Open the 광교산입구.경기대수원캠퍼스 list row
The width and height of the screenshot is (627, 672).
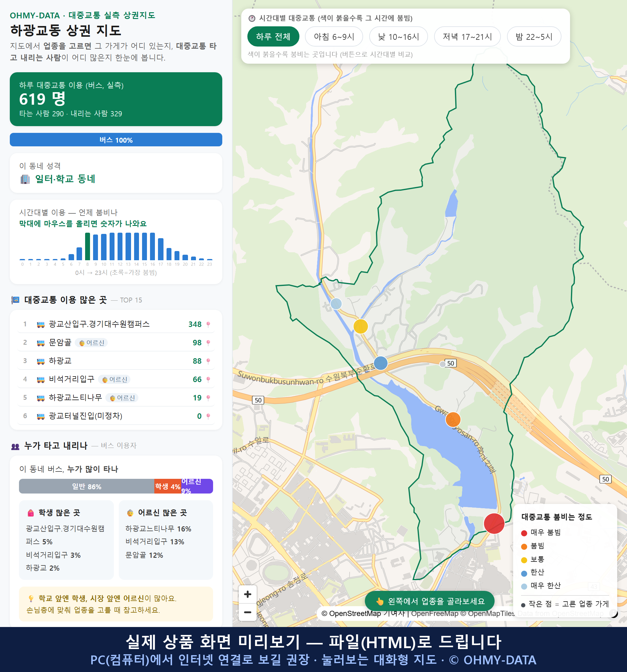point(116,324)
